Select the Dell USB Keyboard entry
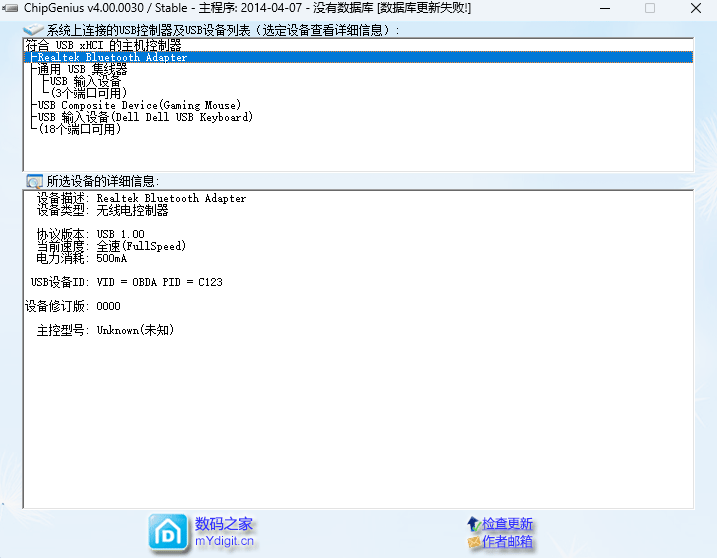The image size is (717, 558). [x=145, y=117]
